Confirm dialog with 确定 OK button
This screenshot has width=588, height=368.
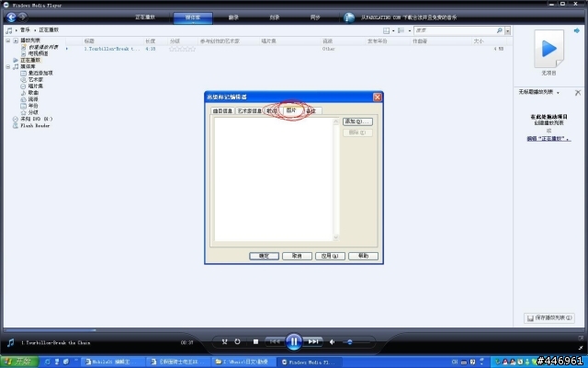click(264, 256)
